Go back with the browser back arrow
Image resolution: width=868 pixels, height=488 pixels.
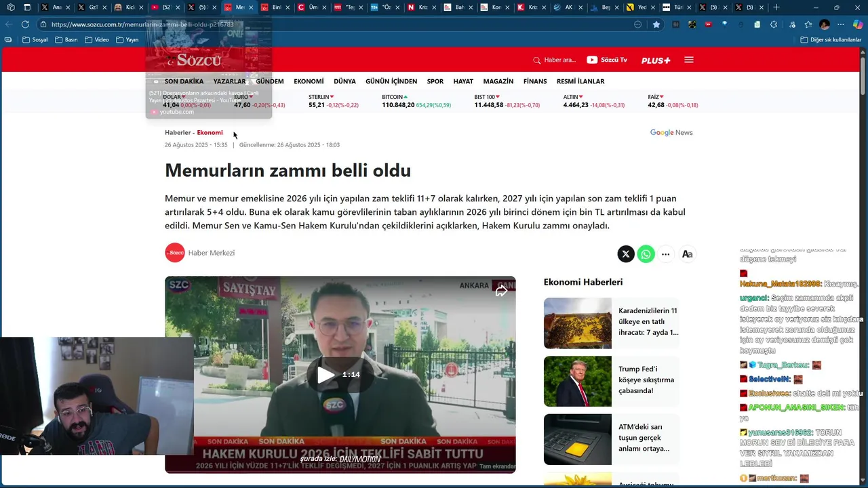(x=9, y=24)
